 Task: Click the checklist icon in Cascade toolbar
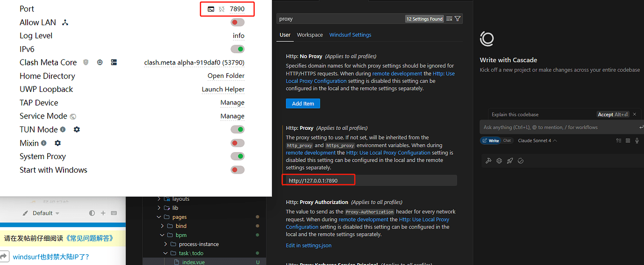coord(619,140)
